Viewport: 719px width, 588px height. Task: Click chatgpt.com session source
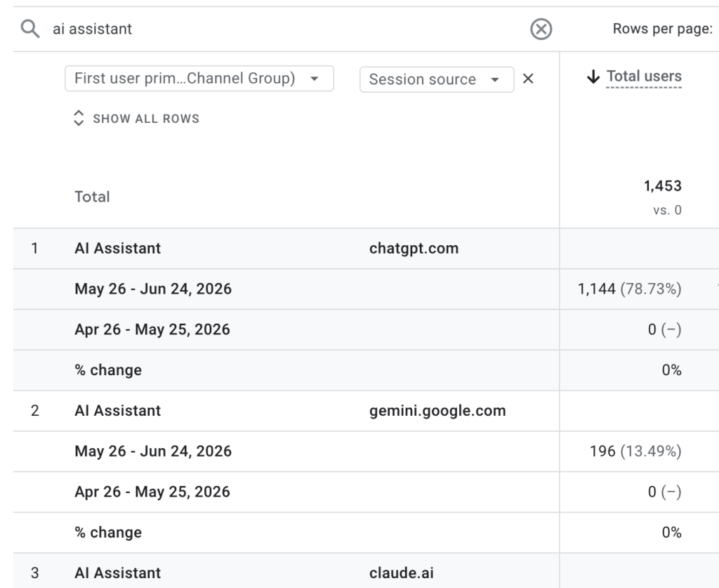tap(414, 248)
